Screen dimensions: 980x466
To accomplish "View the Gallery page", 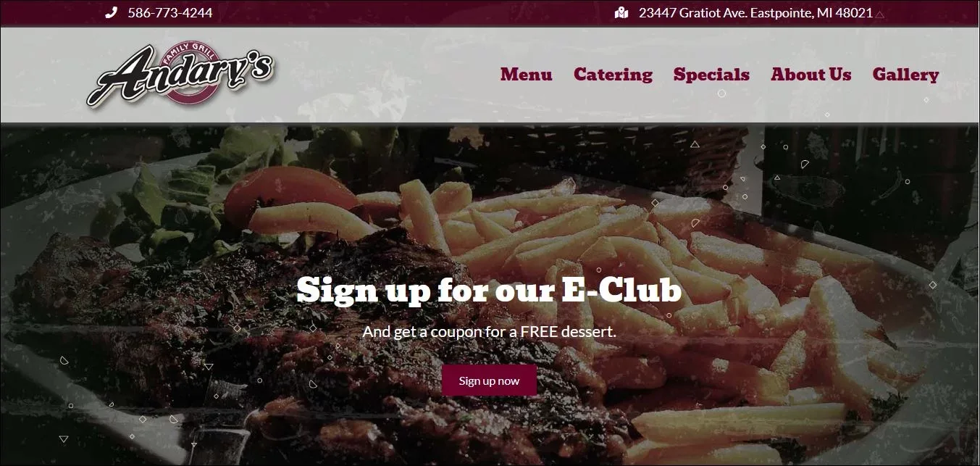I will 905,75.
